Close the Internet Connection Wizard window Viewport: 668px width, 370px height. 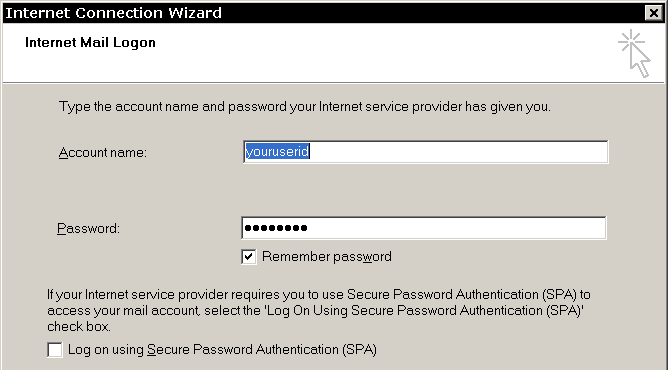(x=654, y=13)
